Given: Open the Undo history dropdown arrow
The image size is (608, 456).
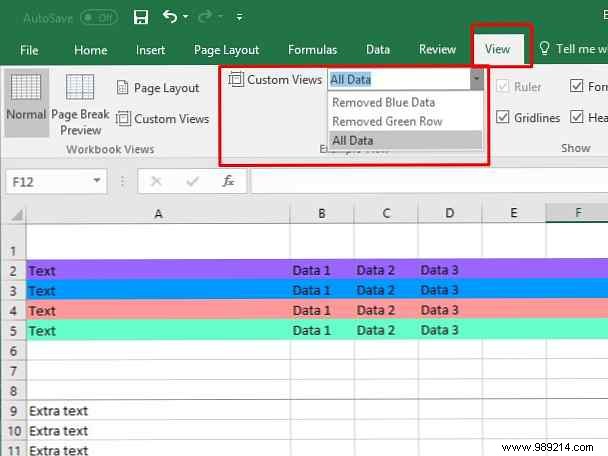Looking at the screenshot, I should 185,17.
